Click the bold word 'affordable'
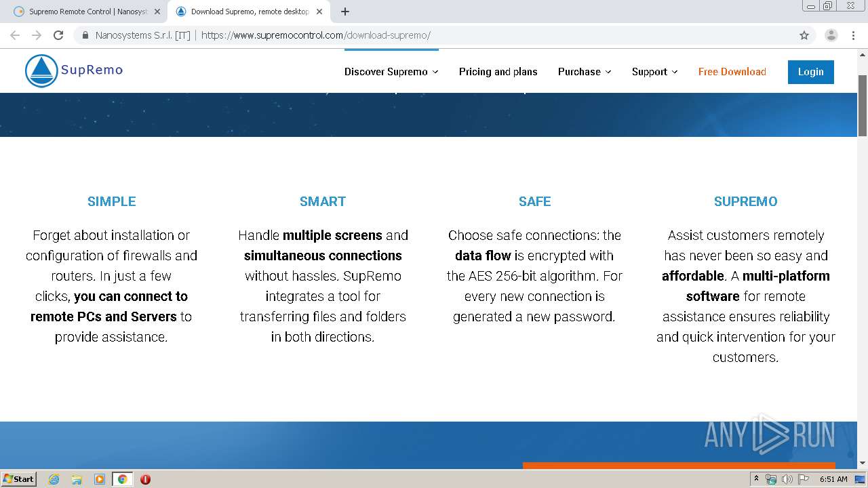868x488 pixels. tap(693, 276)
